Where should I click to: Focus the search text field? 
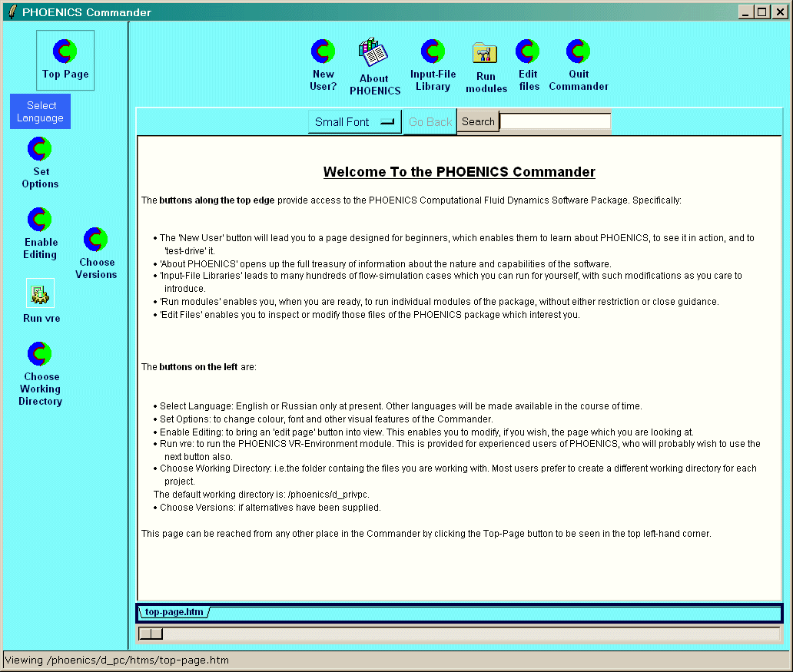pyautogui.click(x=556, y=122)
